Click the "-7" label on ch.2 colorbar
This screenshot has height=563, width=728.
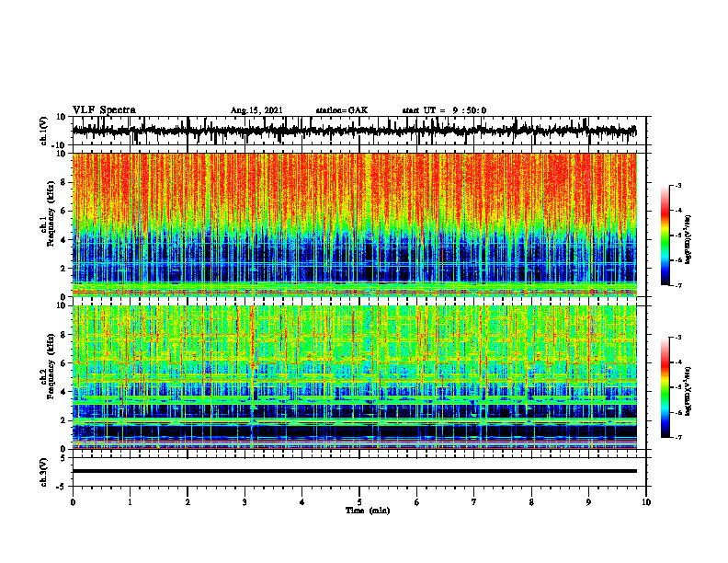coord(678,437)
